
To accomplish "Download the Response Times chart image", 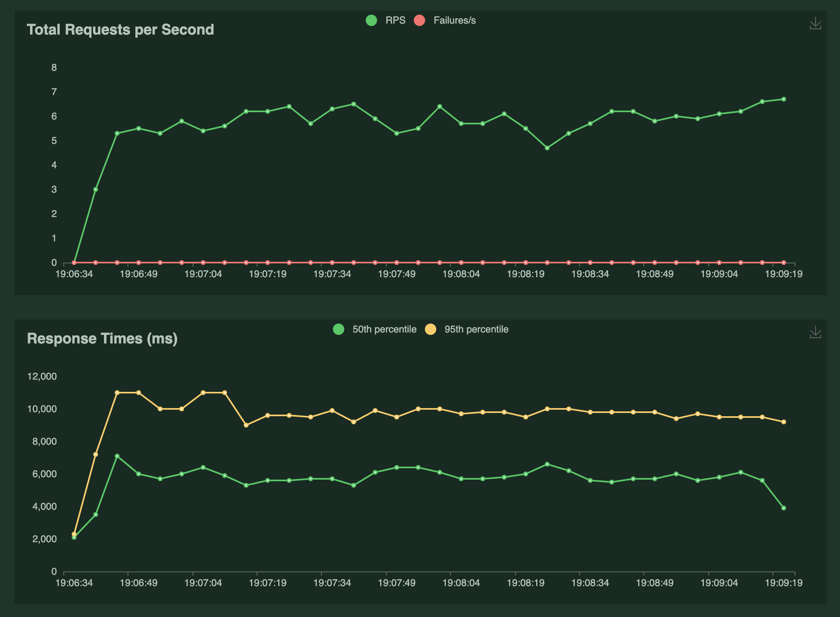I will point(815,332).
